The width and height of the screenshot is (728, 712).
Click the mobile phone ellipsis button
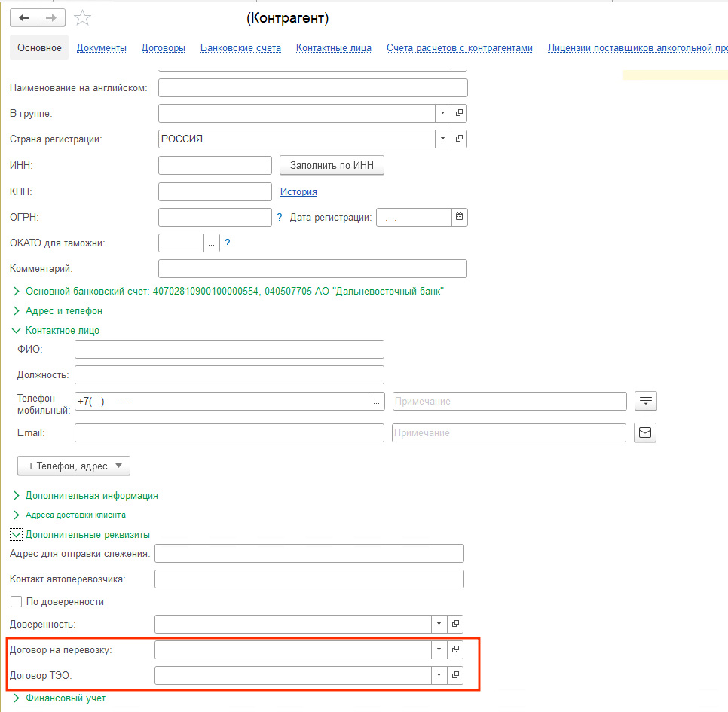377,401
